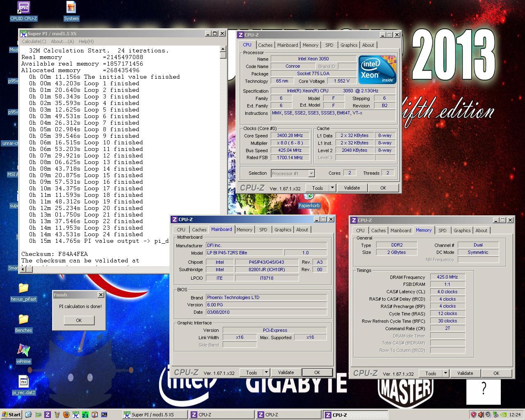Select the wPrime desktop icon
This screenshot has width=525, height=420.
23,354
